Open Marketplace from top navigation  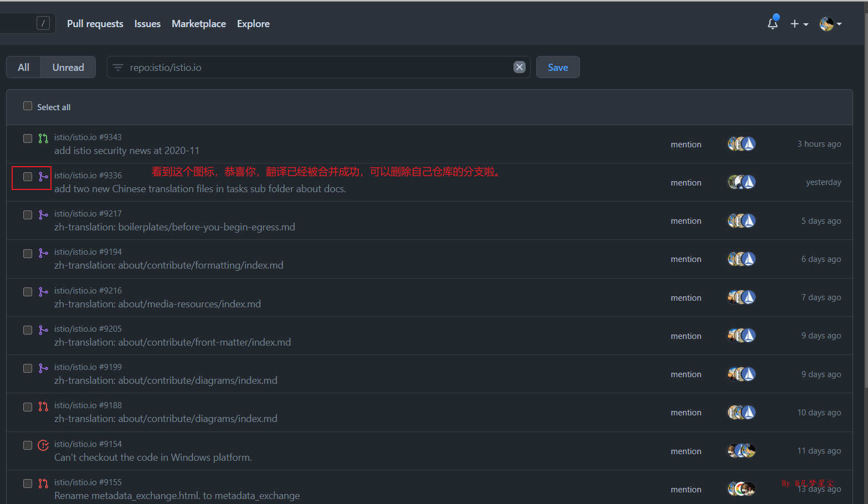point(199,24)
